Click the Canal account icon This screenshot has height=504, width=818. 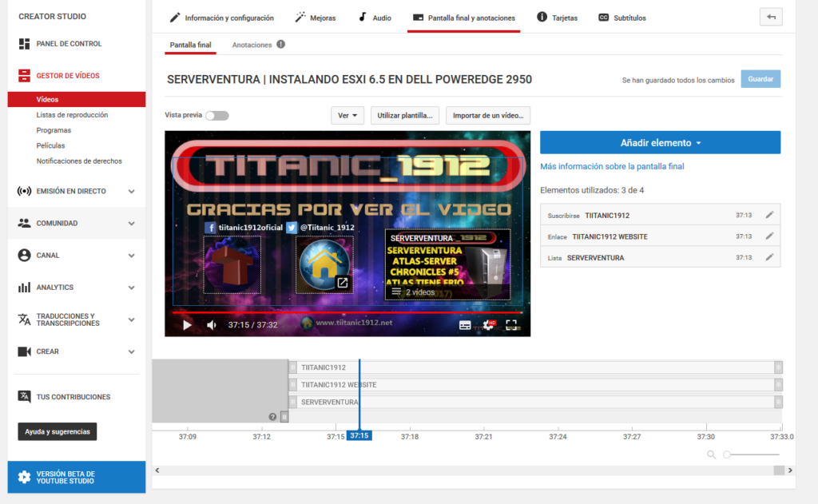(24, 255)
